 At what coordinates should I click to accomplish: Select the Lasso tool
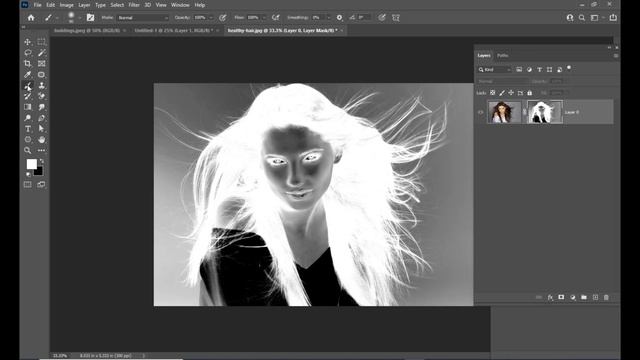28,53
